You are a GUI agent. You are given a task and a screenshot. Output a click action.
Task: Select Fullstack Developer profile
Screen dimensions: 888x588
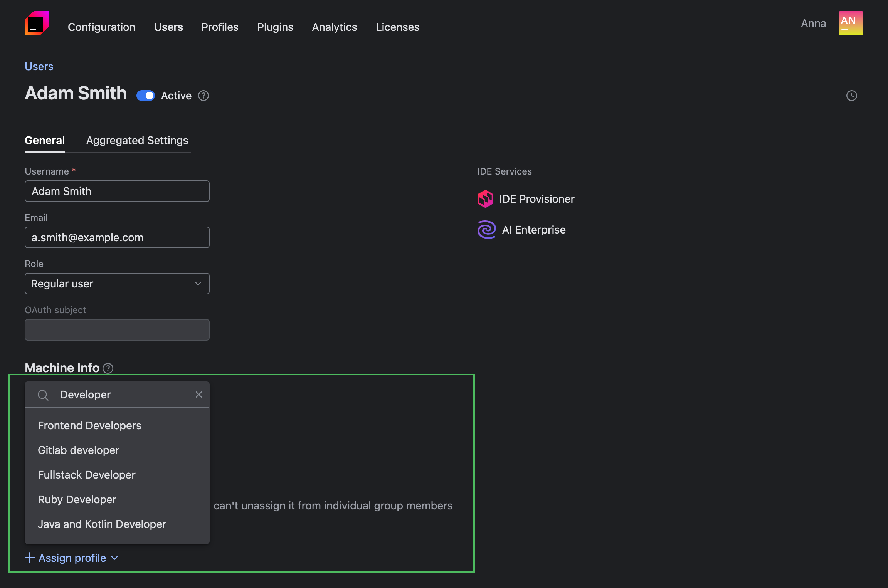[x=117, y=475]
